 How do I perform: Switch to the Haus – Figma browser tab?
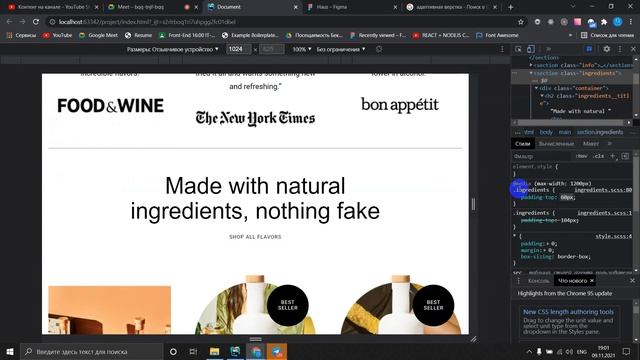click(351, 7)
